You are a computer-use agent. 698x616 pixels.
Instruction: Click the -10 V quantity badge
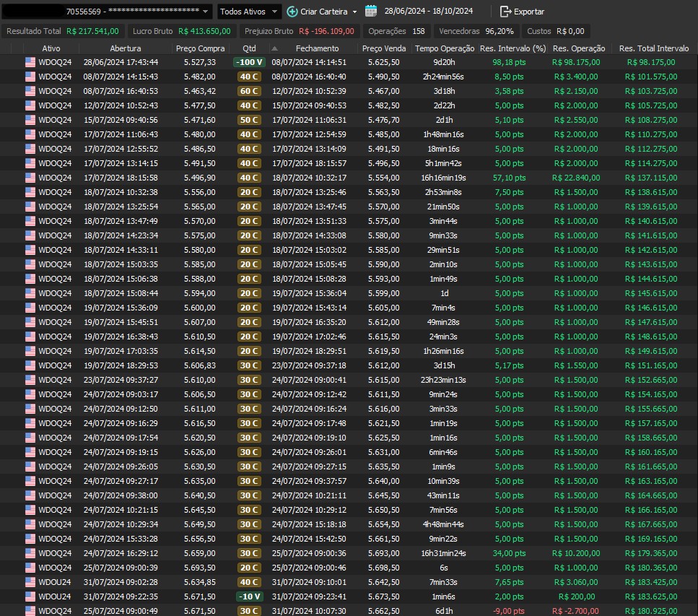pos(250,597)
